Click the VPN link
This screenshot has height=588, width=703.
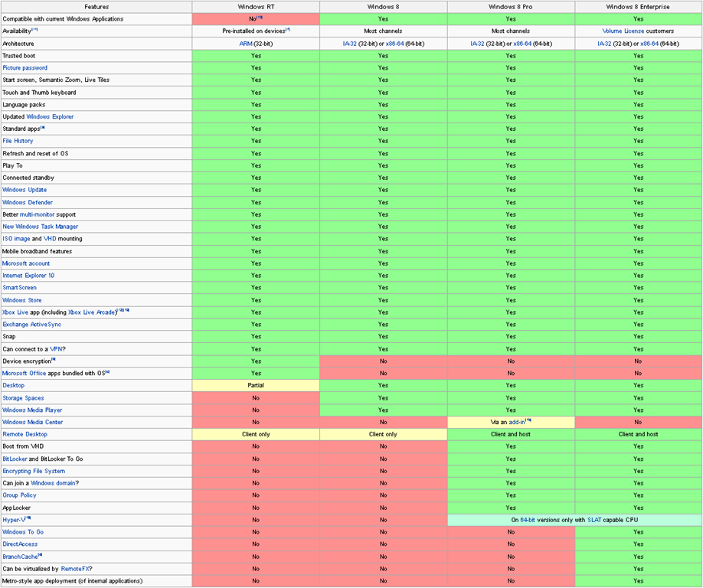(x=56, y=348)
